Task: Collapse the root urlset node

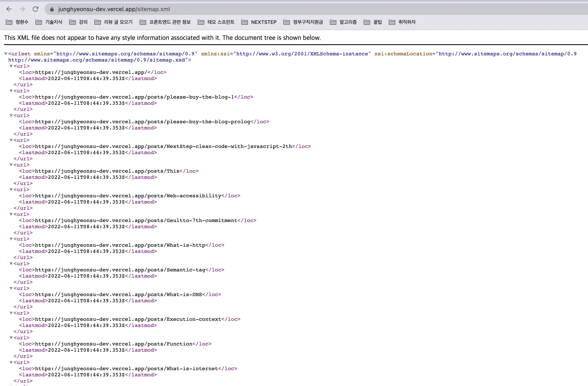Action: point(5,53)
